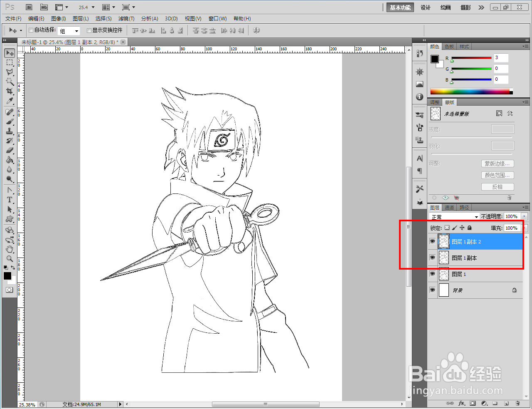532x409 pixels.
Task: Open the View Extras dropdown
Action: coord(62,7)
